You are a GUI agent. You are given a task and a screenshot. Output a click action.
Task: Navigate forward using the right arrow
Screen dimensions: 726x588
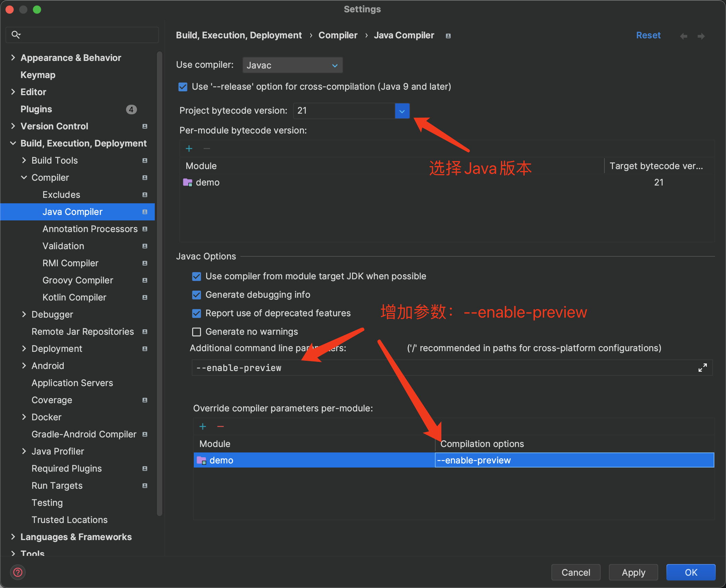[701, 36]
